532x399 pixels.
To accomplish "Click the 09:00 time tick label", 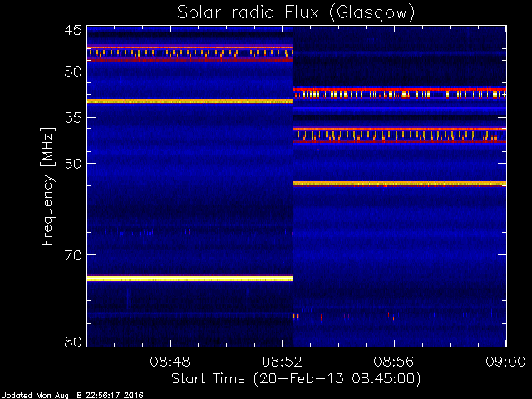I will pyautogui.click(x=505, y=362).
